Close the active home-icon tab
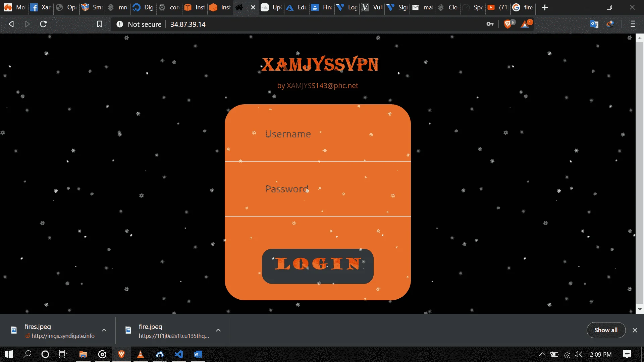The height and width of the screenshot is (362, 644). click(253, 7)
